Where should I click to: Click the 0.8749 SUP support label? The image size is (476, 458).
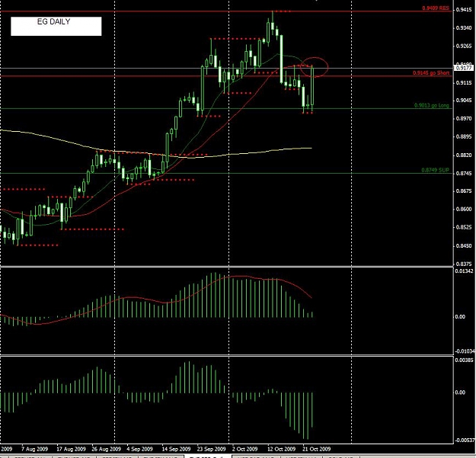pyautogui.click(x=436, y=170)
